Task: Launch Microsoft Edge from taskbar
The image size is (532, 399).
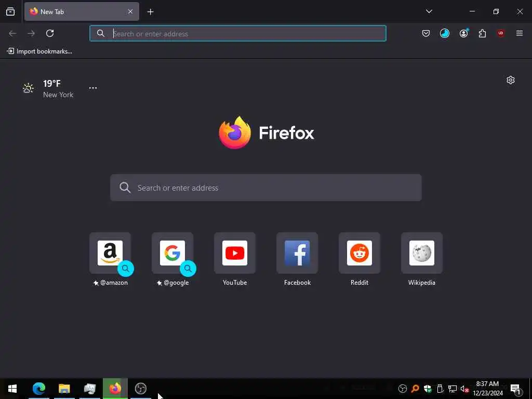Action: 39,389
